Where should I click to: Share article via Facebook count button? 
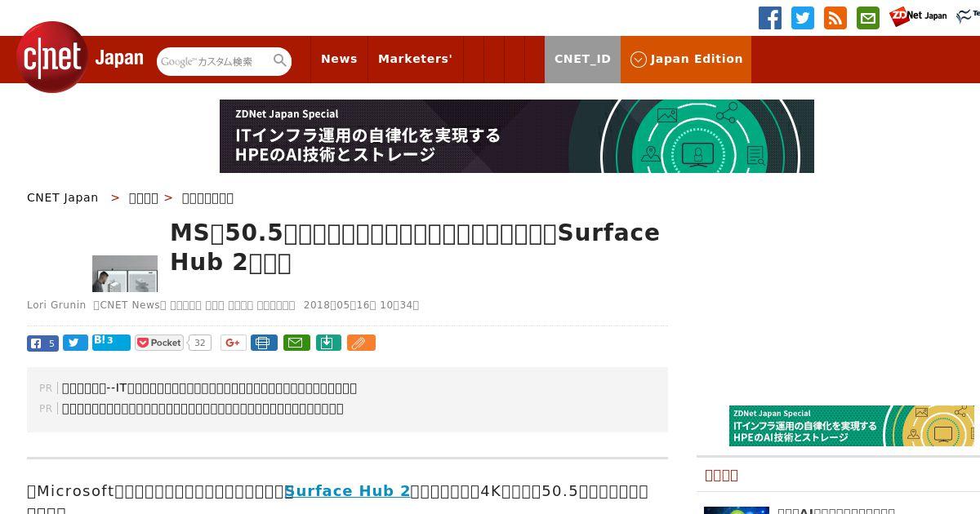click(x=42, y=343)
